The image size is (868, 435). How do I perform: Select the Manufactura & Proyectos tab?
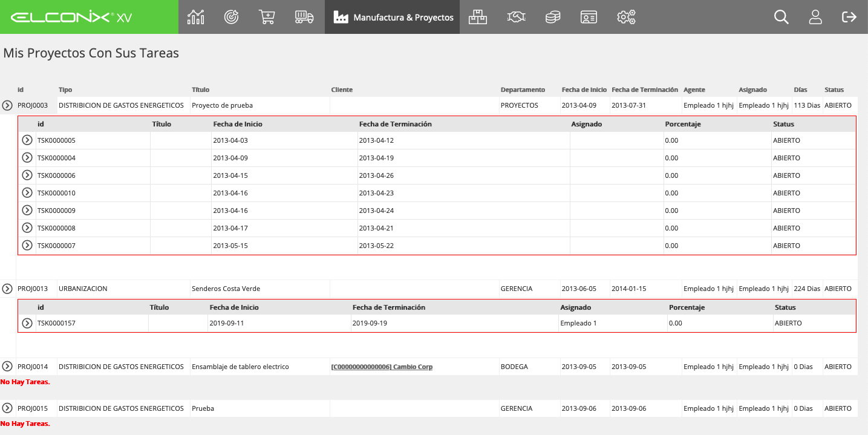pos(393,17)
